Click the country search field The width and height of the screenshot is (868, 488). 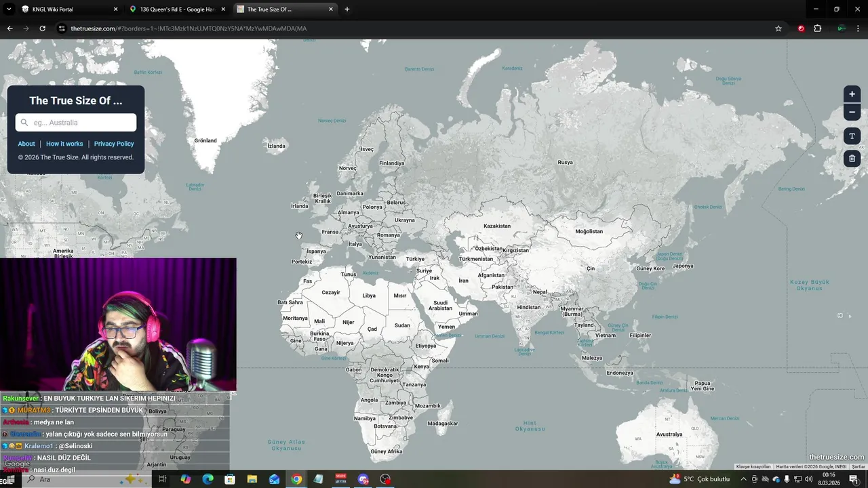(x=76, y=123)
